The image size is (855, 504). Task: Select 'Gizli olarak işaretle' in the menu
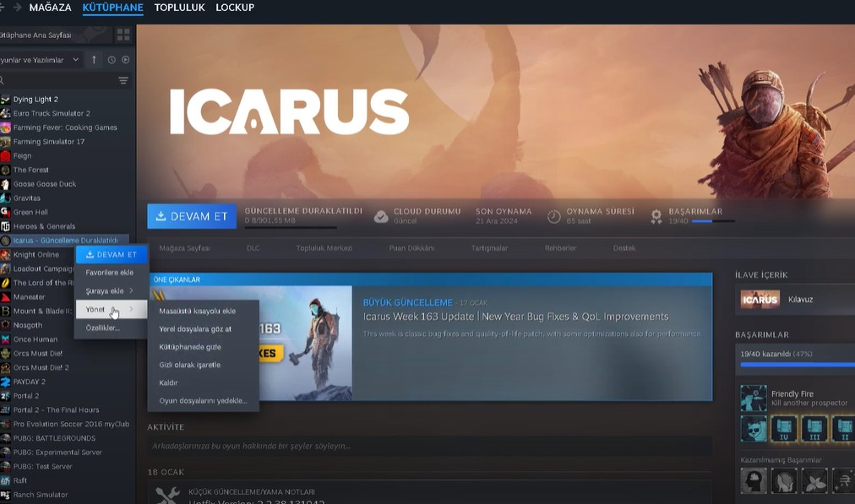click(x=192, y=363)
